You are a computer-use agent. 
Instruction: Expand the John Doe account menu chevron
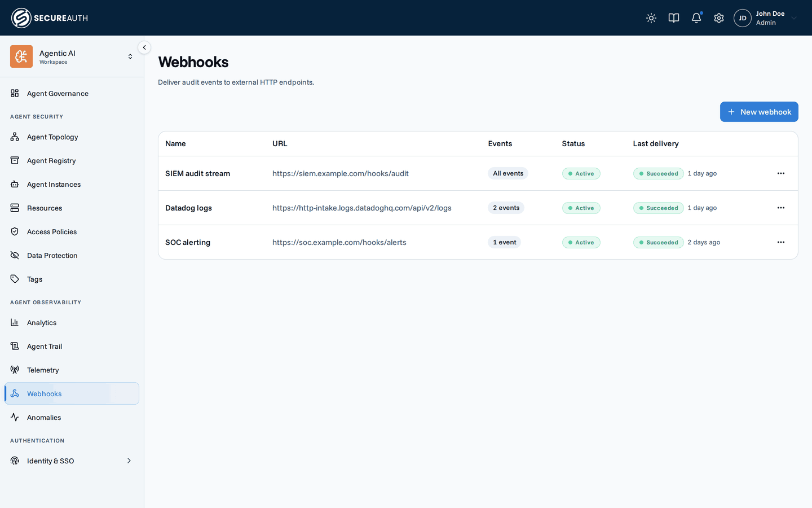[794, 18]
